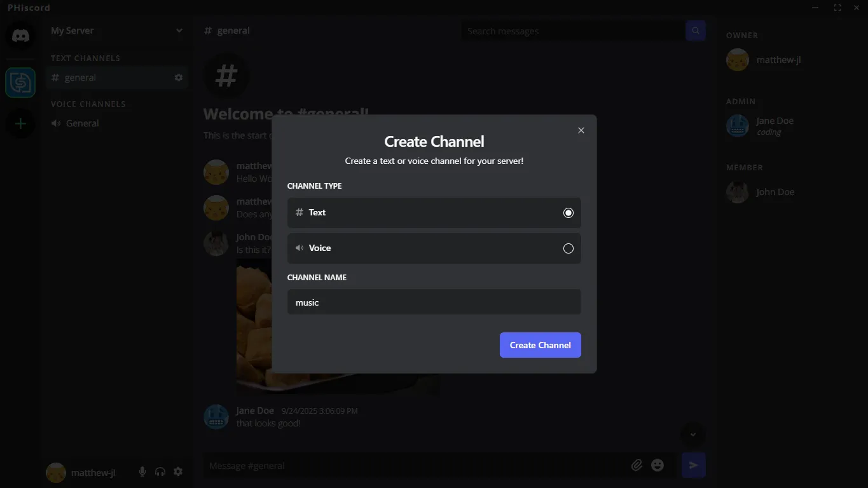Mute microphone in the user panel
Image resolution: width=868 pixels, height=488 pixels.
[x=142, y=471]
